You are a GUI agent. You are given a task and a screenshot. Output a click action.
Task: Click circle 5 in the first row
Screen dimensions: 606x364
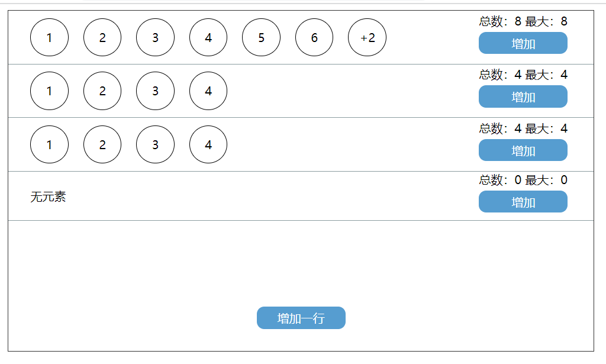click(x=261, y=37)
